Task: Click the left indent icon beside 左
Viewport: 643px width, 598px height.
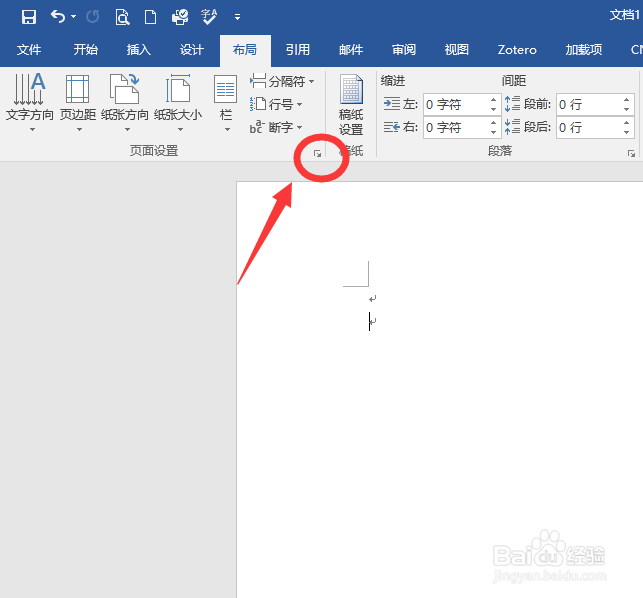Action: (x=392, y=104)
